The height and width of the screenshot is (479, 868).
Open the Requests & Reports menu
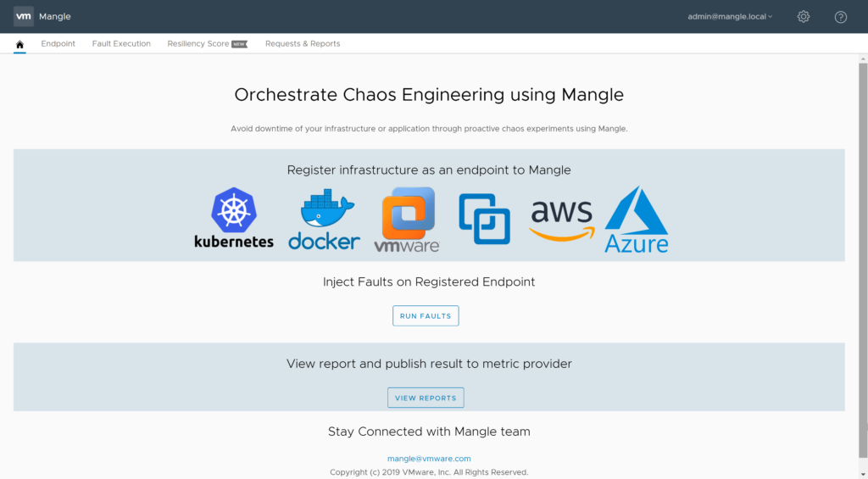coord(303,44)
